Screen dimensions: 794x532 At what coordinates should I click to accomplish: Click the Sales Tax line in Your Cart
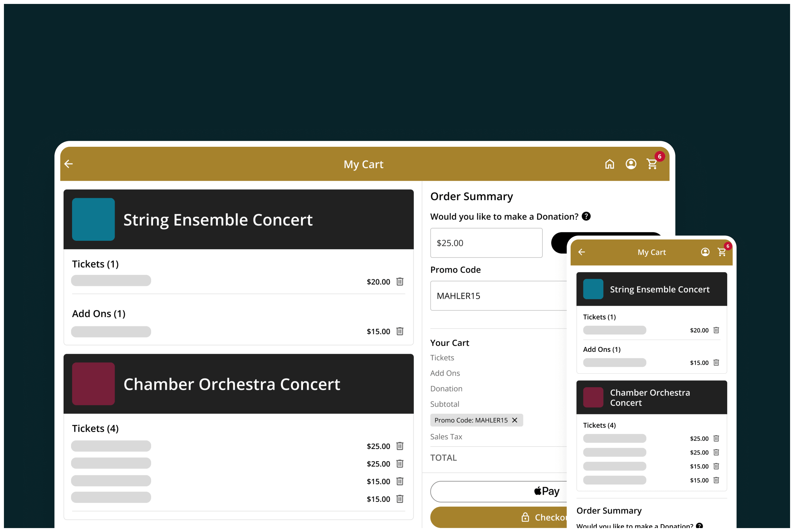(x=446, y=436)
